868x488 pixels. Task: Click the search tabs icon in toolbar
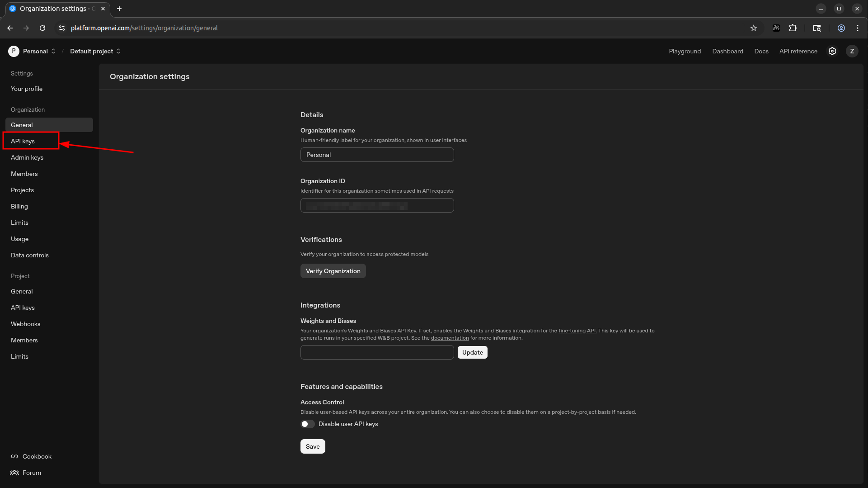point(817,28)
